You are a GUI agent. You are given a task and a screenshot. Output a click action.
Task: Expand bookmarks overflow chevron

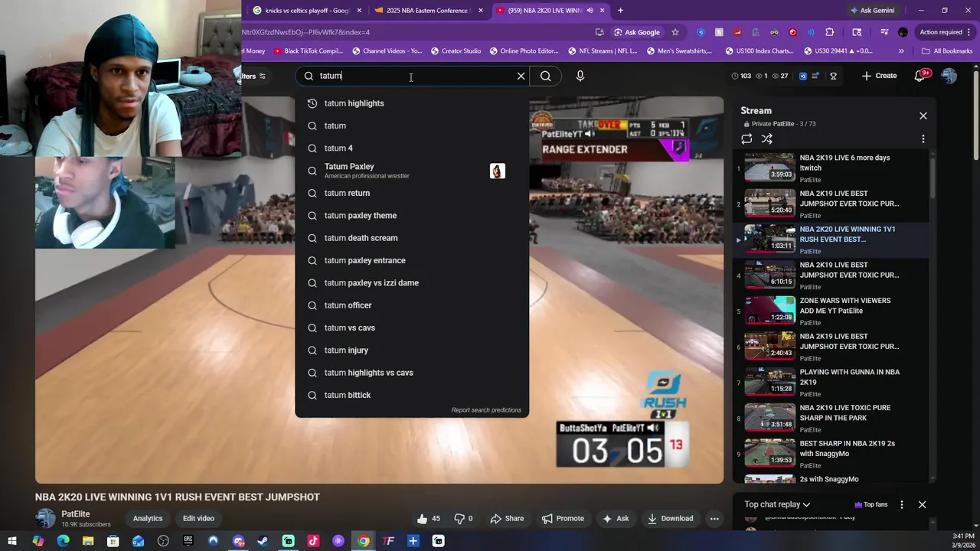(x=900, y=51)
